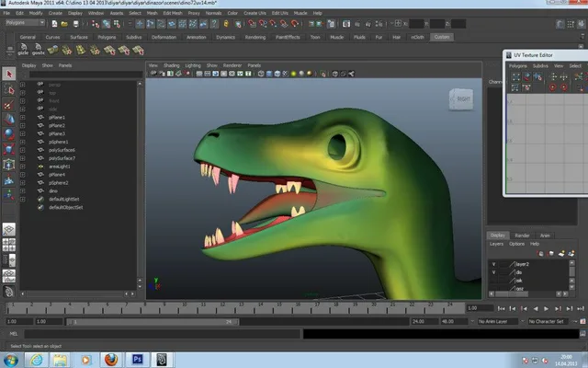588x368 pixels.
Task: Pick the Soft Modification tool
Action: coord(8,180)
